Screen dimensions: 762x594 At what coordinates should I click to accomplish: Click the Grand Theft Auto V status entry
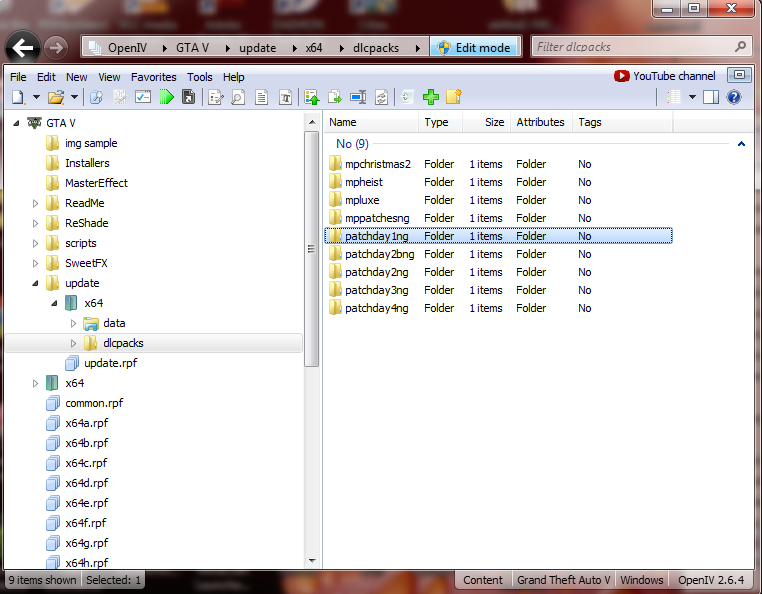point(563,580)
